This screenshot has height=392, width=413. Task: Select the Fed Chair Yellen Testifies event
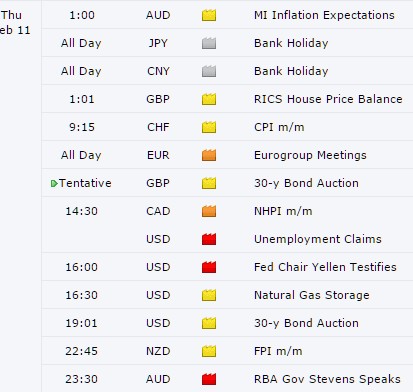(x=325, y=267)
